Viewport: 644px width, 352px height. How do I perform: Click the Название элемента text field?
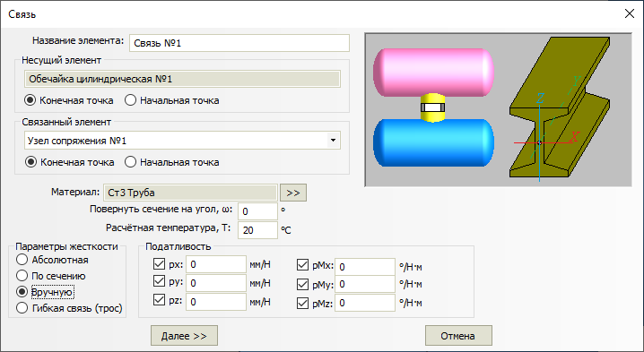coord(239,43)
